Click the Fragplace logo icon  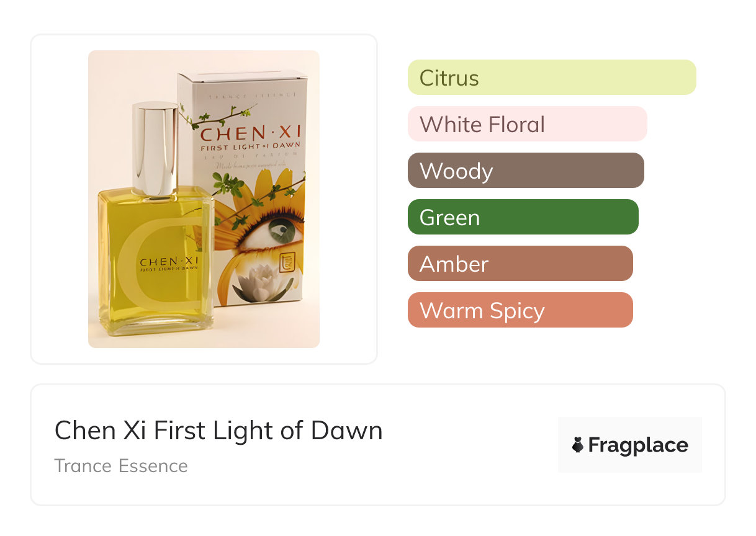pyautogui.click(x=578, y=445)
